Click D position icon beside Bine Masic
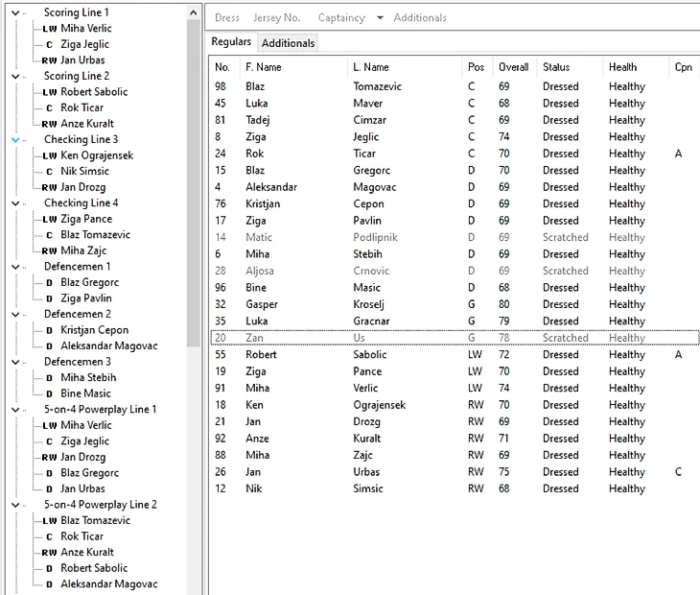 click(50, 393)
